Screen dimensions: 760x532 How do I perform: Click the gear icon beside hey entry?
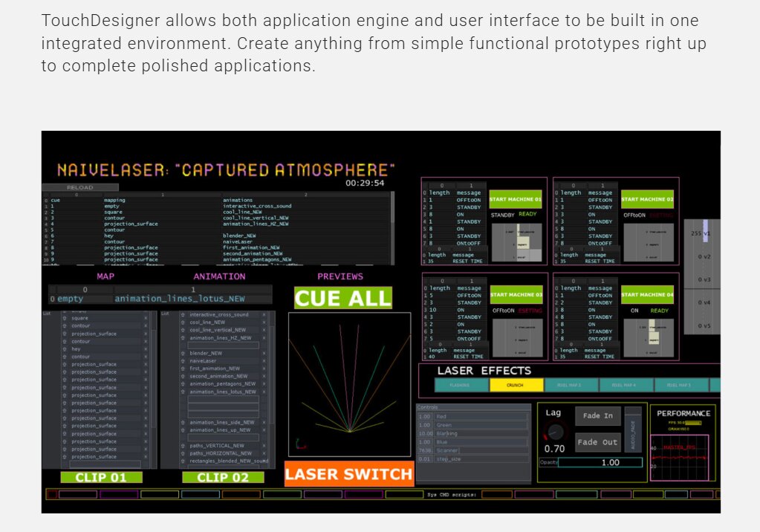tap(65, 348)
